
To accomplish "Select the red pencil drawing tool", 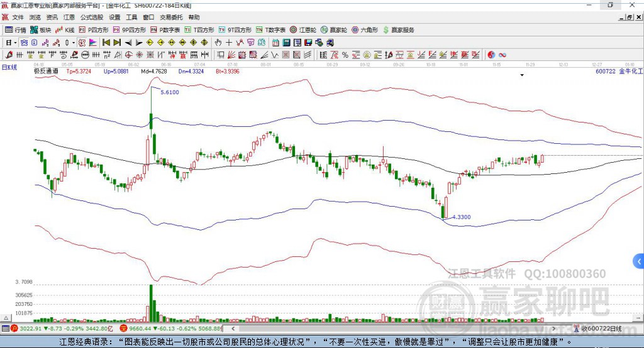I will tap(9, 55).
